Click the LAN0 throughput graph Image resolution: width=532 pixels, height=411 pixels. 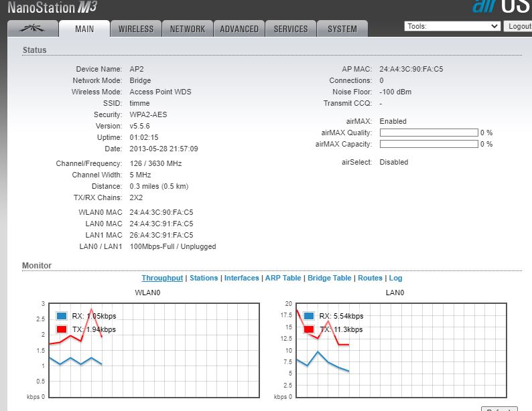401,350
